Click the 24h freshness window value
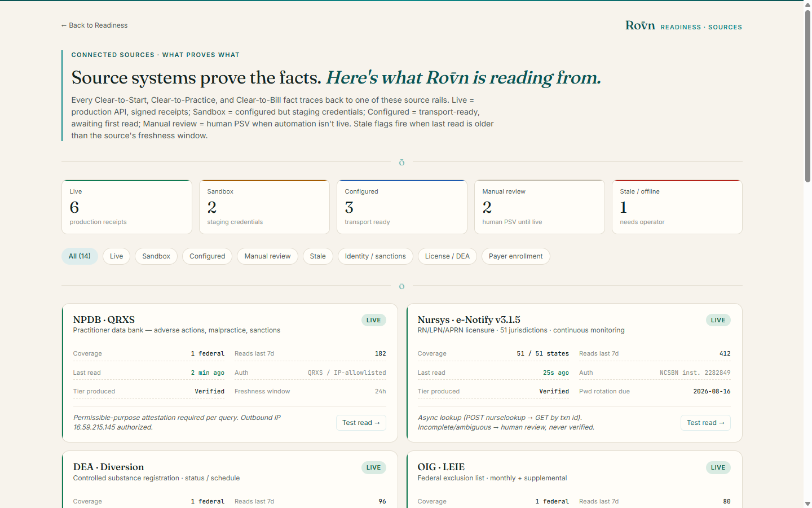This screenshot has height=508, width=812. [381, 391]
